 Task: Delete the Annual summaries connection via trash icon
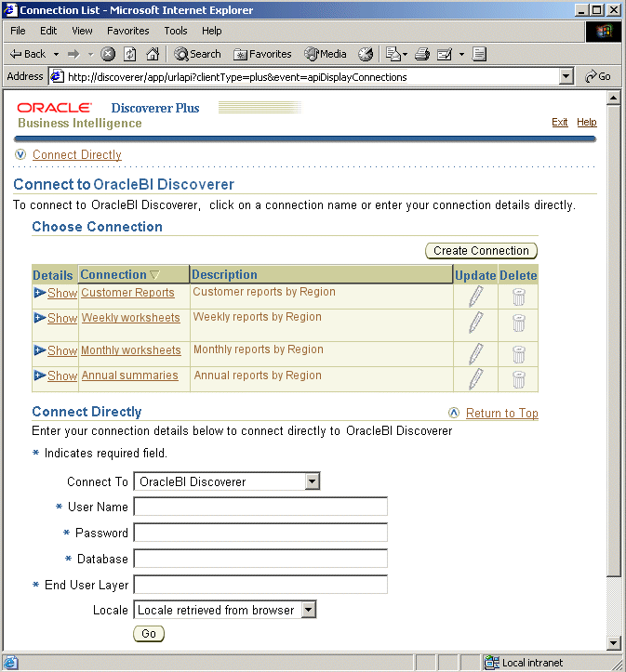tap(519, 380)
